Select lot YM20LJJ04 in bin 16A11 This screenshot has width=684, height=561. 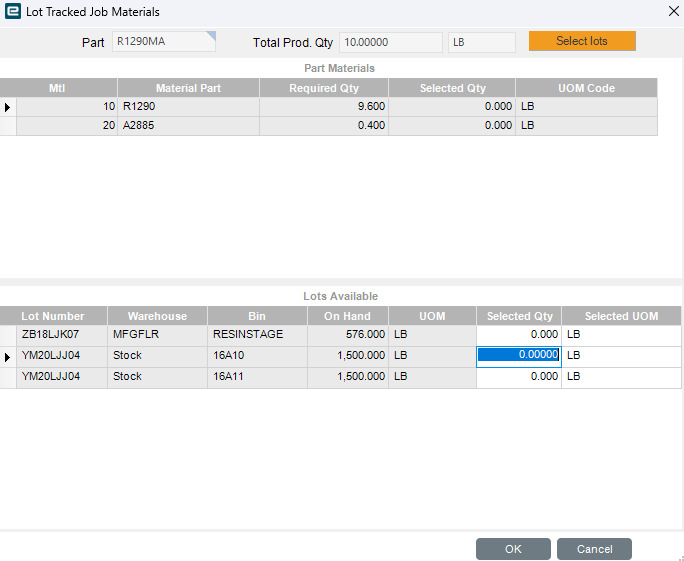point(62,377)
